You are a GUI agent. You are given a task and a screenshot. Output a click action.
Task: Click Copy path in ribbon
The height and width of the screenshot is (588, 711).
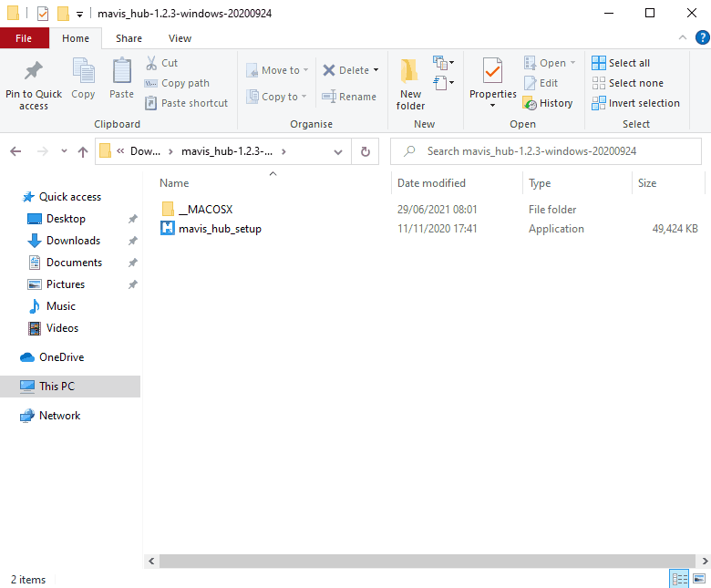pyautogui.click(x=177, y=84)
